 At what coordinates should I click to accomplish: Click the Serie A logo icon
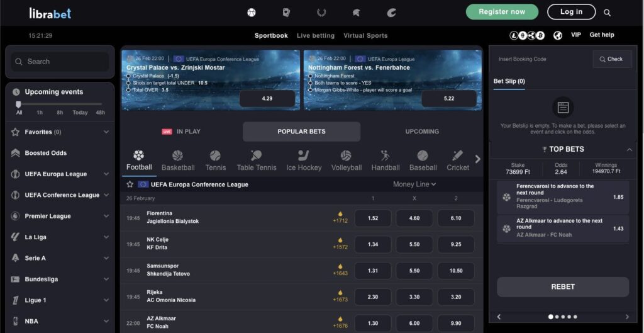(x=15, y=257)
